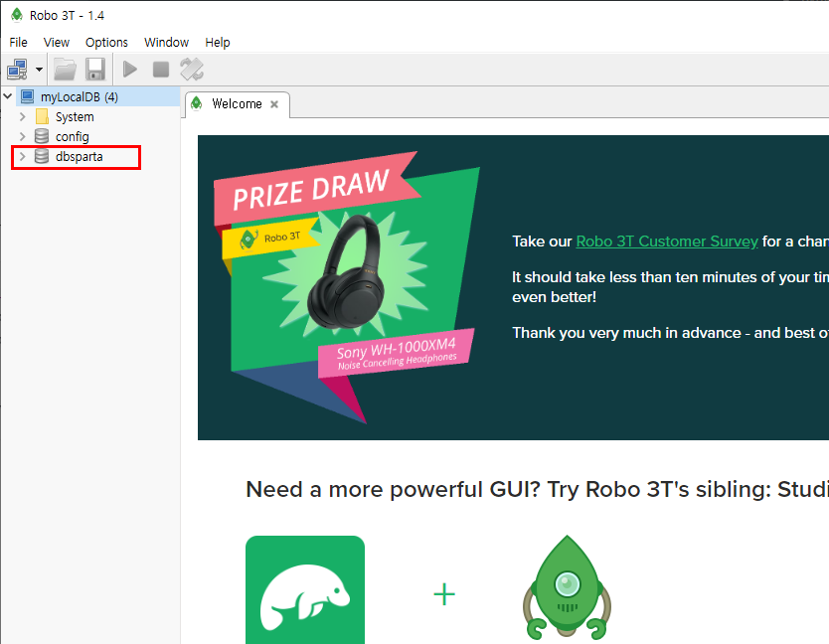Switch to the Welcome tab
Screen dimensions: 829x644
coord(237,104)
